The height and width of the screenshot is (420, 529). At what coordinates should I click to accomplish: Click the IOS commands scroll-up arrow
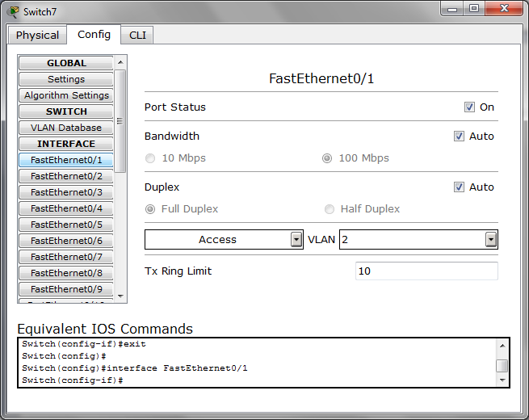click(502, 346)
